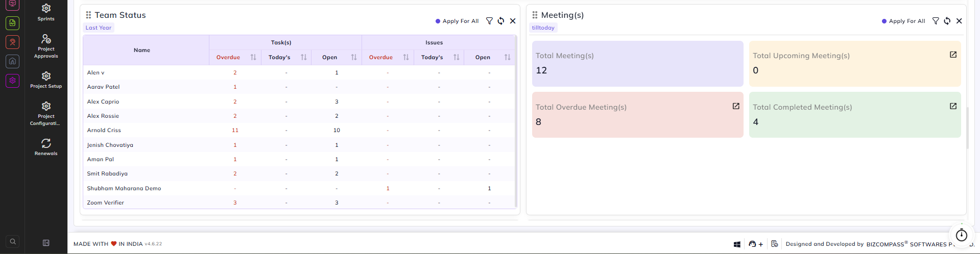Select the red support module icon in rail
Image resolution: width=980 pixels, height=254 pixels.
[13, 42]
